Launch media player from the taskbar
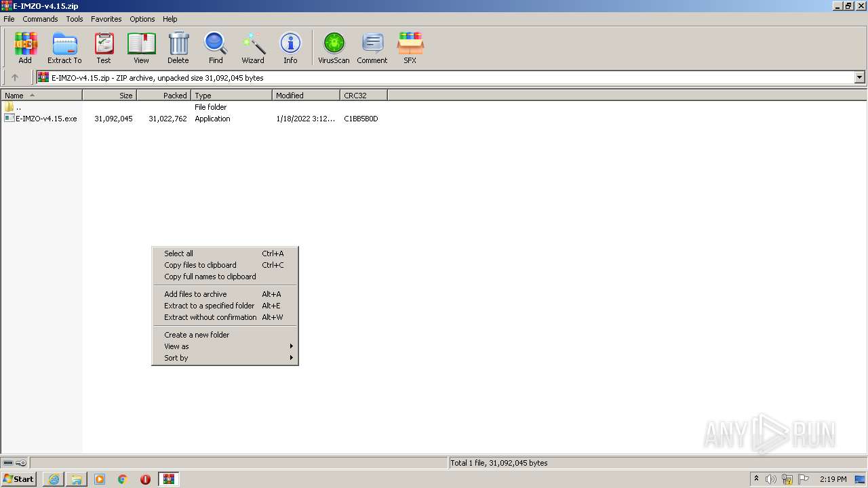868x488 pixels. (x=100, y=479)
